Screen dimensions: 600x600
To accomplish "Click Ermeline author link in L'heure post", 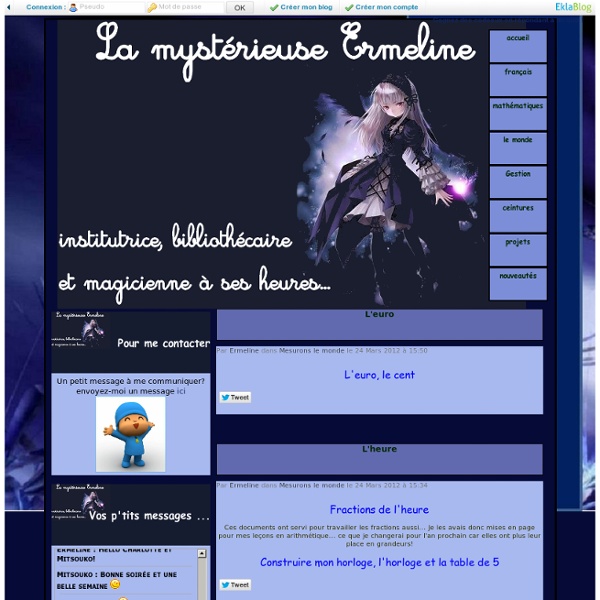I will 244,485.
